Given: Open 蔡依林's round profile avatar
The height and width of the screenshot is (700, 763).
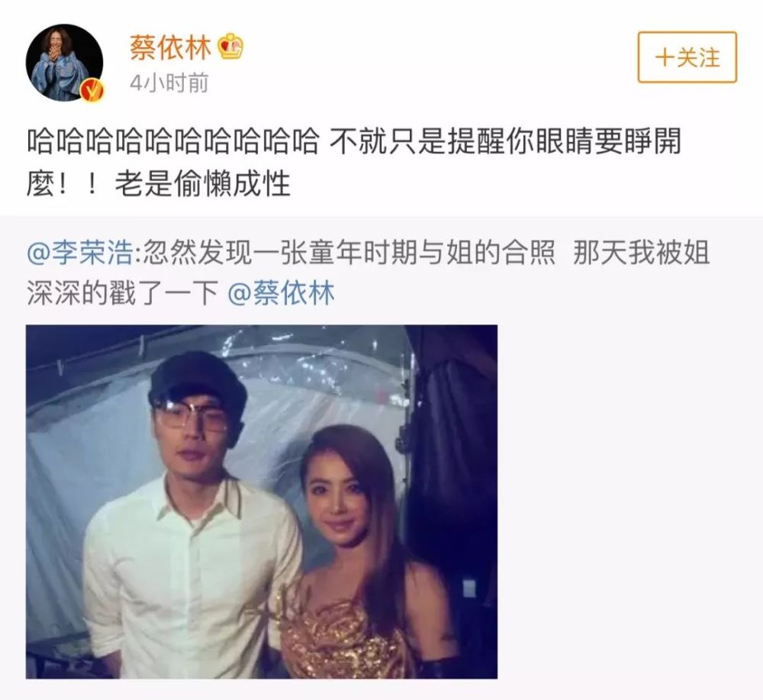Looking at the screenshot, I should (x=64, y=63).
